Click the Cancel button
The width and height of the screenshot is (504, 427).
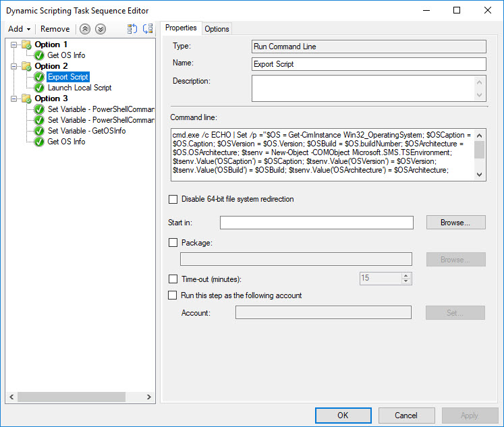(x=406, y=416)
